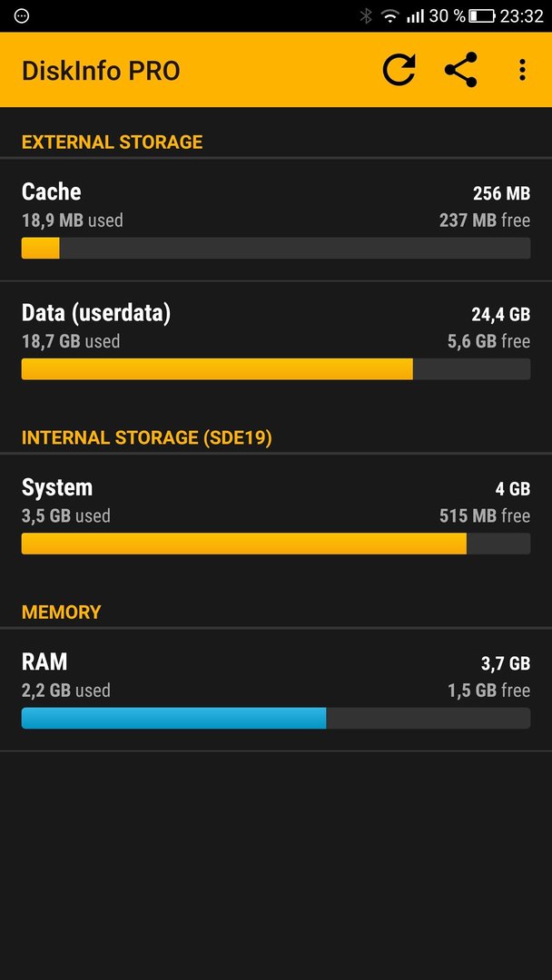Tap the INTERNAL STORAGE (SDE19) header
The width and height of the screenshot is (552, 980).
pyautogui.click(x=146, y=437)
